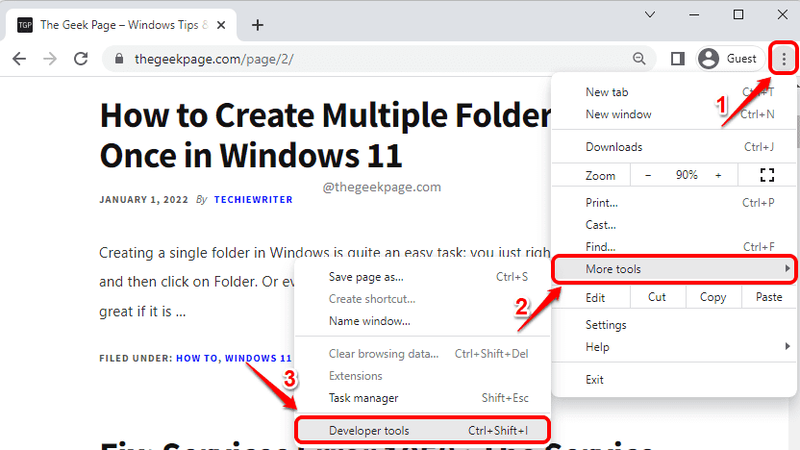Viewport: 800px width, 450px height.
Task: Increase zoom with the plus button
Action: coord(718,176)
